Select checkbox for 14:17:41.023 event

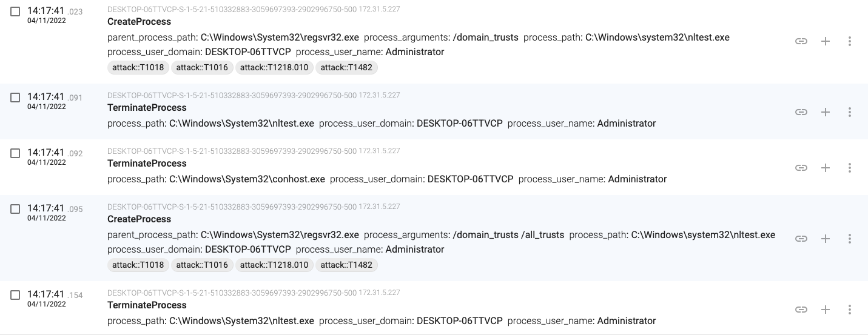coord(15,12)
